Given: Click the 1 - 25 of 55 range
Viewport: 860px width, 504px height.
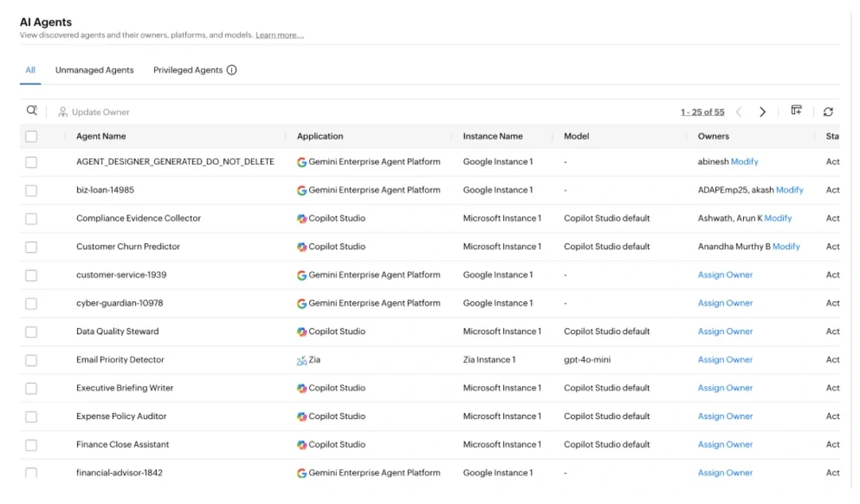Looking at the screenshot, I should (x=703, y=112).
